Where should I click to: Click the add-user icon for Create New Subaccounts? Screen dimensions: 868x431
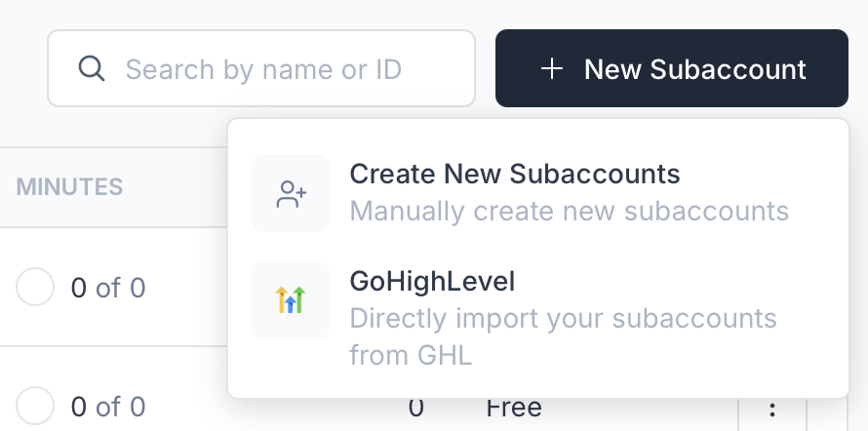tap(291, 194)
